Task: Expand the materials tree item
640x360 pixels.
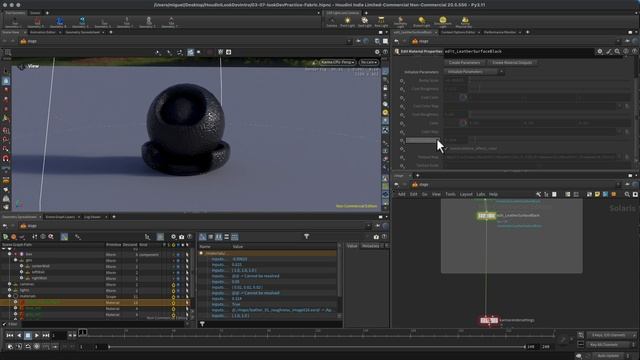Action: (x=9, y=296)
